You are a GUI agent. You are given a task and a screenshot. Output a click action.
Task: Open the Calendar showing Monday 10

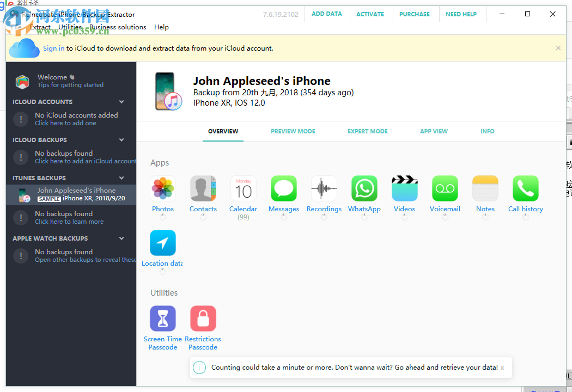(x=243, y=188)
